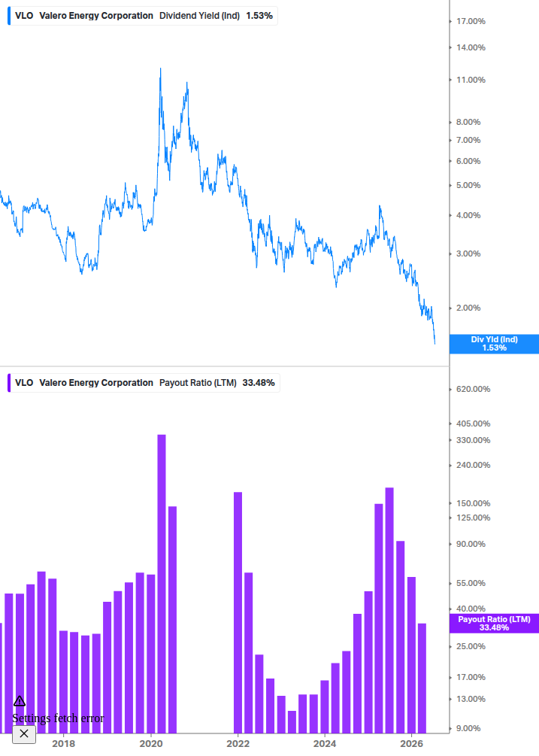The image size is (539, 756).
Task: Click the 25.00% label on payout ratio axis
Action: click(471, 647)
